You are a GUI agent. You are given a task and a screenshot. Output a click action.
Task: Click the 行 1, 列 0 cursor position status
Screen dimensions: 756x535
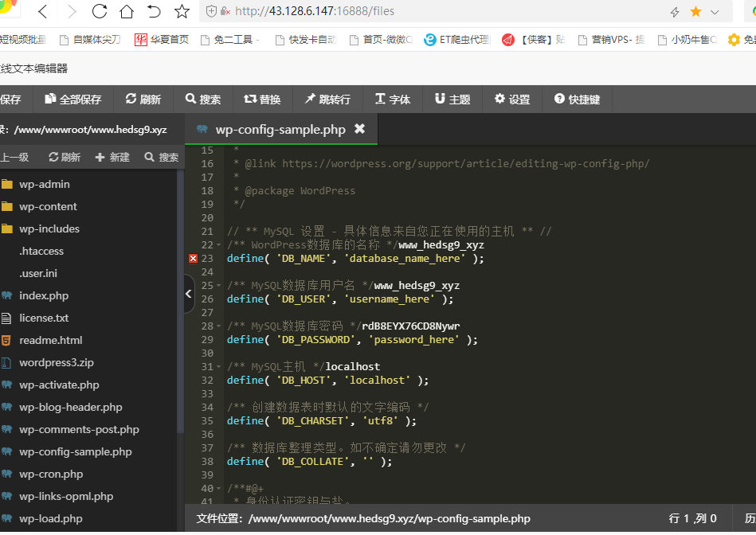[692, 518]
